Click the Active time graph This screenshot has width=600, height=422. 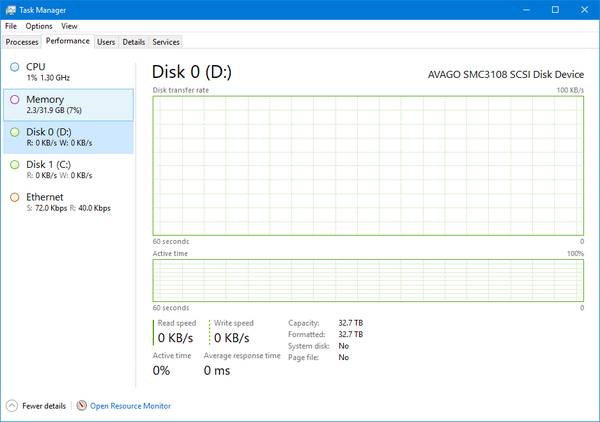[367, 279]
